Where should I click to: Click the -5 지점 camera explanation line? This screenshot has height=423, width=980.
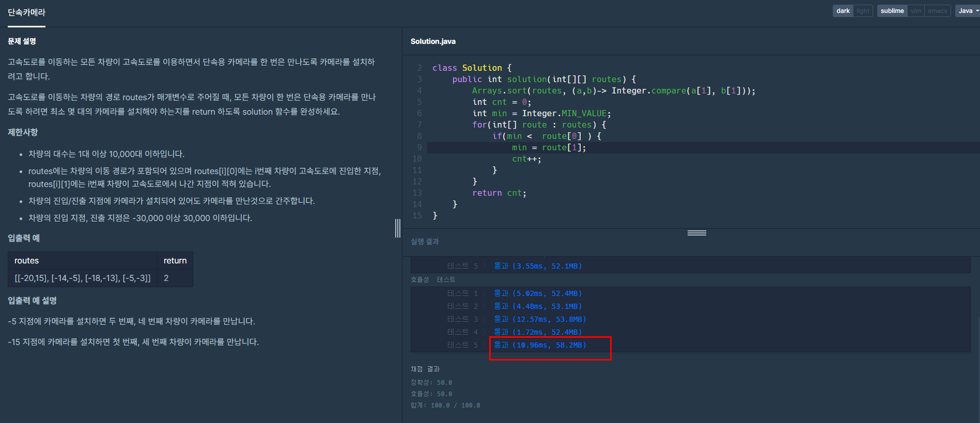click(x=131, y=321)
